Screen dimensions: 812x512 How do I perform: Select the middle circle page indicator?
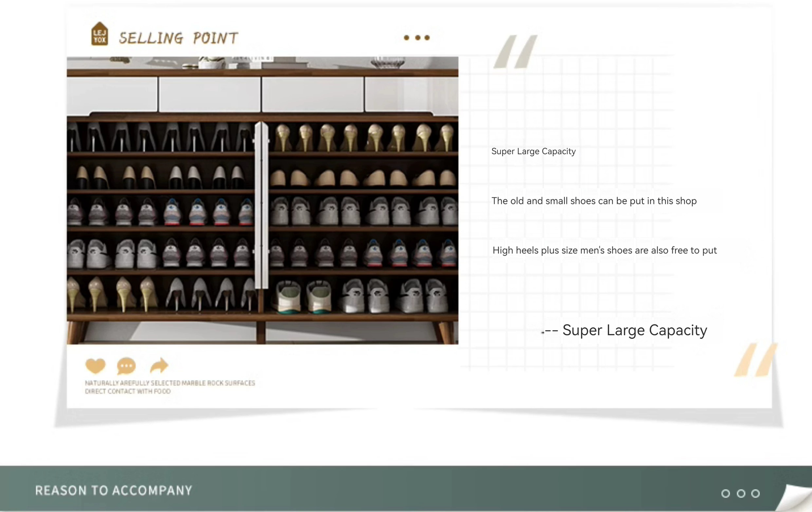coord(741,493)
